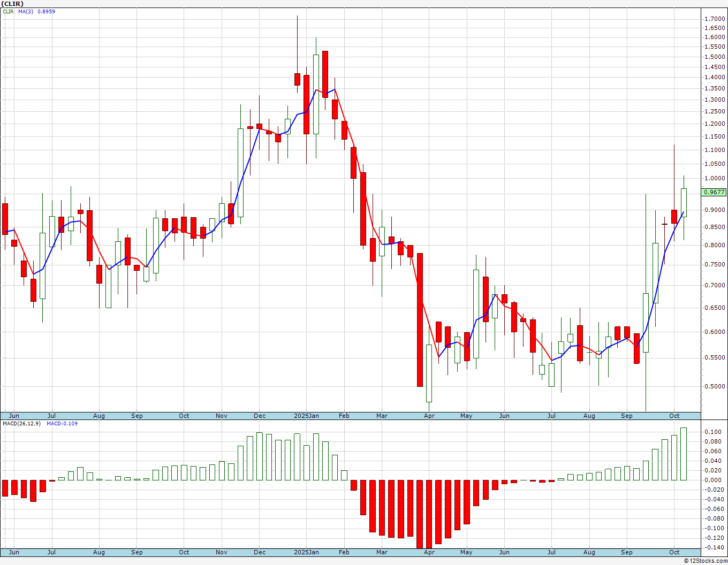This screenshot has height=565, width=728.
Task: Select Feb on the MACD panel time axis
Action: pyautogui.click(x=344, y=552)
